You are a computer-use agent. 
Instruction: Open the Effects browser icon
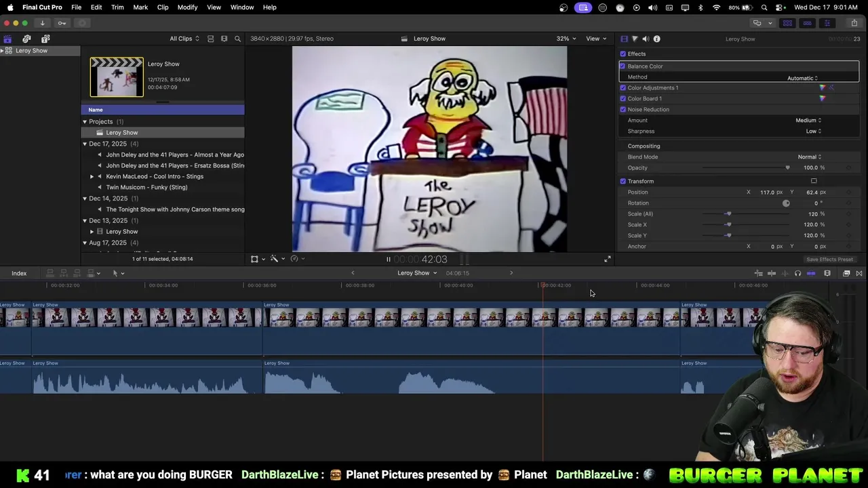(x=846, y=273)
